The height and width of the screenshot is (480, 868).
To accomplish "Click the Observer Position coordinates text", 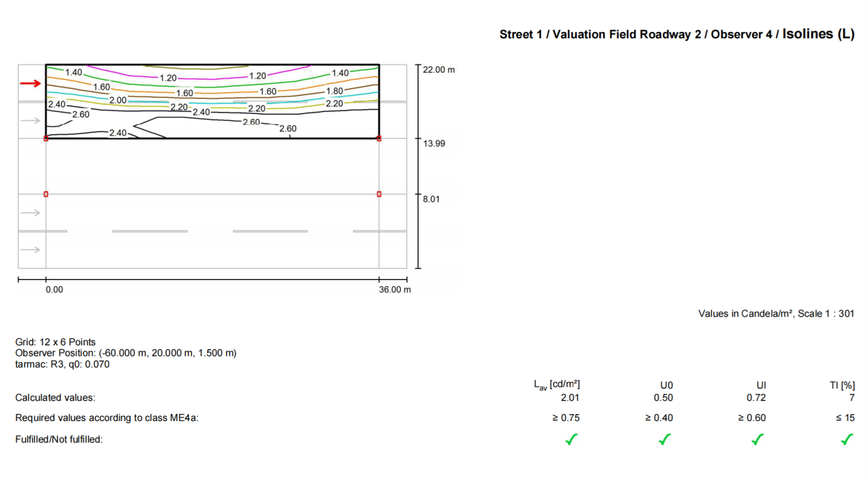I will (125, 353).
